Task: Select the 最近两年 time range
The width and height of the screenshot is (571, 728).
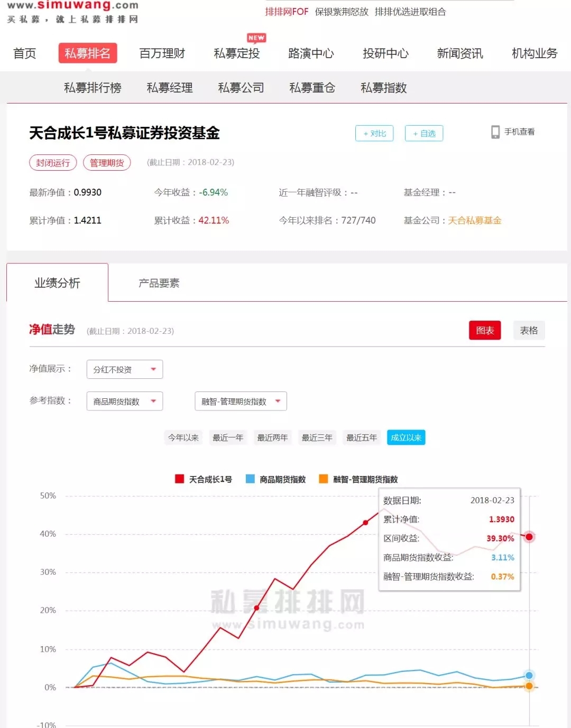Action: point(272,437)
